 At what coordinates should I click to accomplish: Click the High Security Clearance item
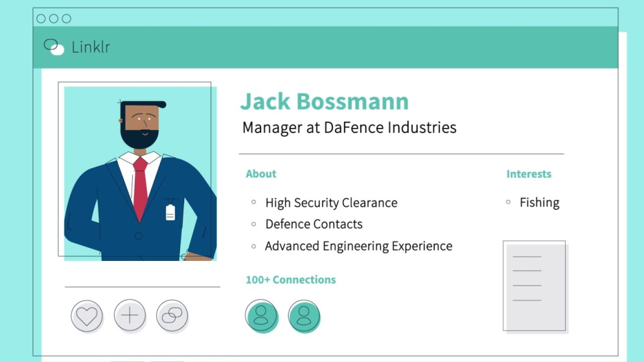pyautogui.click(x=331, y=203)
